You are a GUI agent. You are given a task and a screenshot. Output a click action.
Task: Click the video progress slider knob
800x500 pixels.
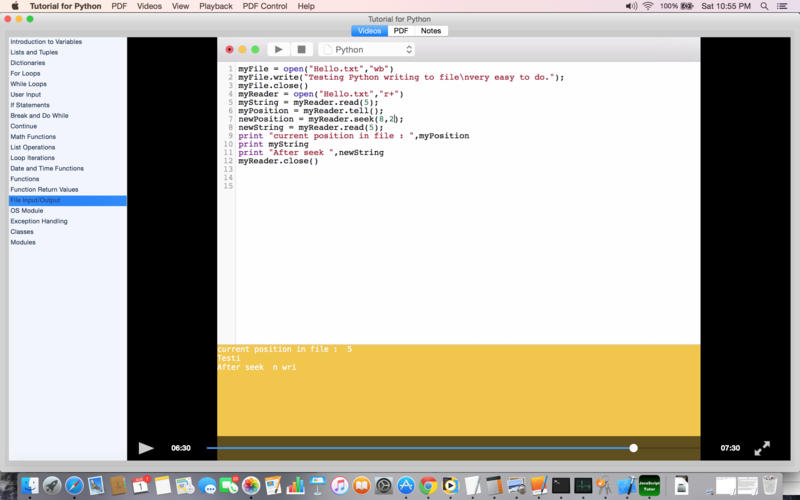click(x=633, y=448)
